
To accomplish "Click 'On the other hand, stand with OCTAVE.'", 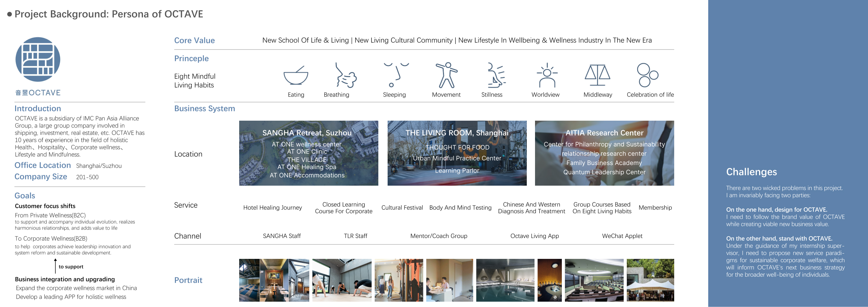I will (779, 239).
